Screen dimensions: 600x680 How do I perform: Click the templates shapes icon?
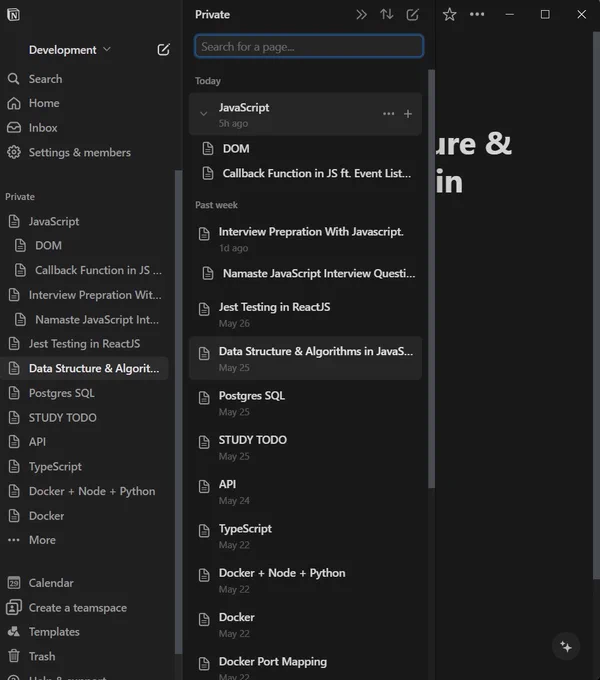[x=14, y=632]
